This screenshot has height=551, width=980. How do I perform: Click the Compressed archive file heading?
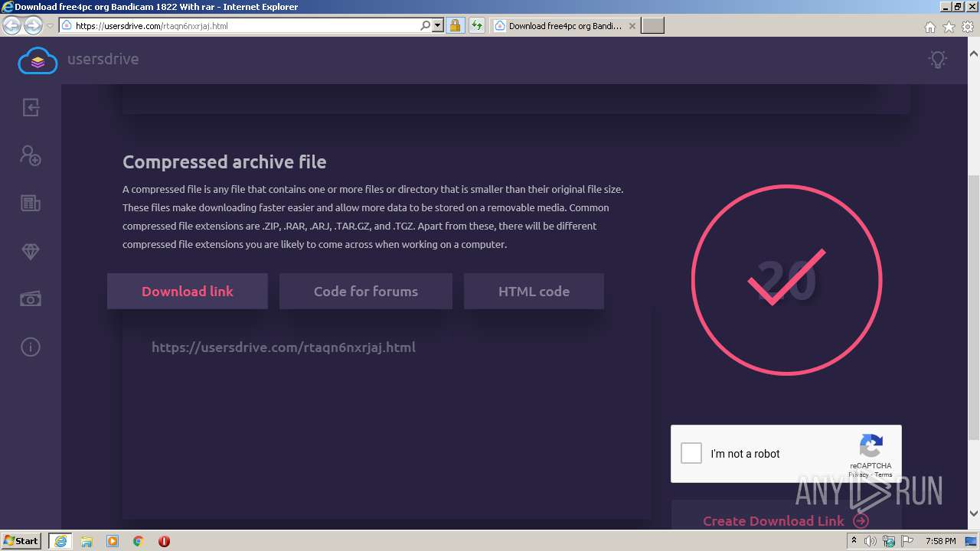224,162
